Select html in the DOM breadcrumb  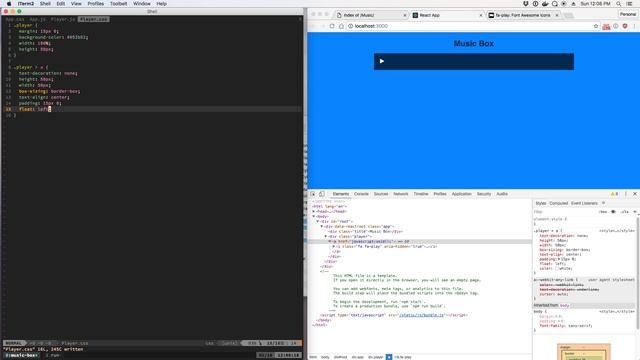[313, 357]
